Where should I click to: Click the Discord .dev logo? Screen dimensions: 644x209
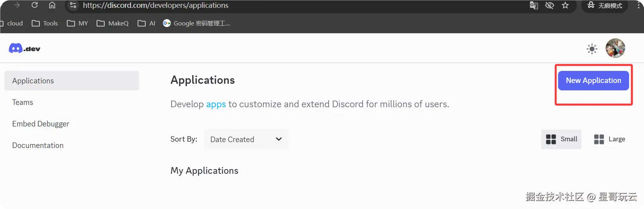(24, 49)
